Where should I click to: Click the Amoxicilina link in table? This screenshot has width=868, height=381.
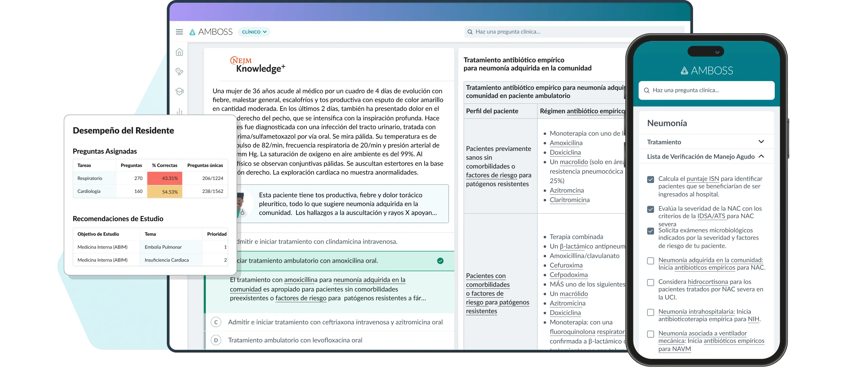(x=566, y=143)
